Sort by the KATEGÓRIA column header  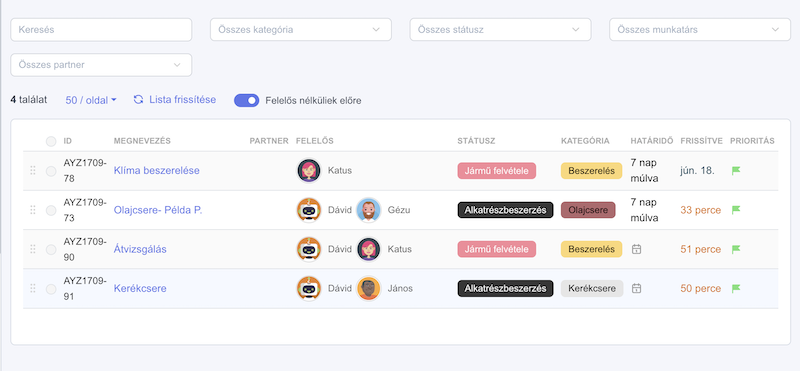click(585, 141)
